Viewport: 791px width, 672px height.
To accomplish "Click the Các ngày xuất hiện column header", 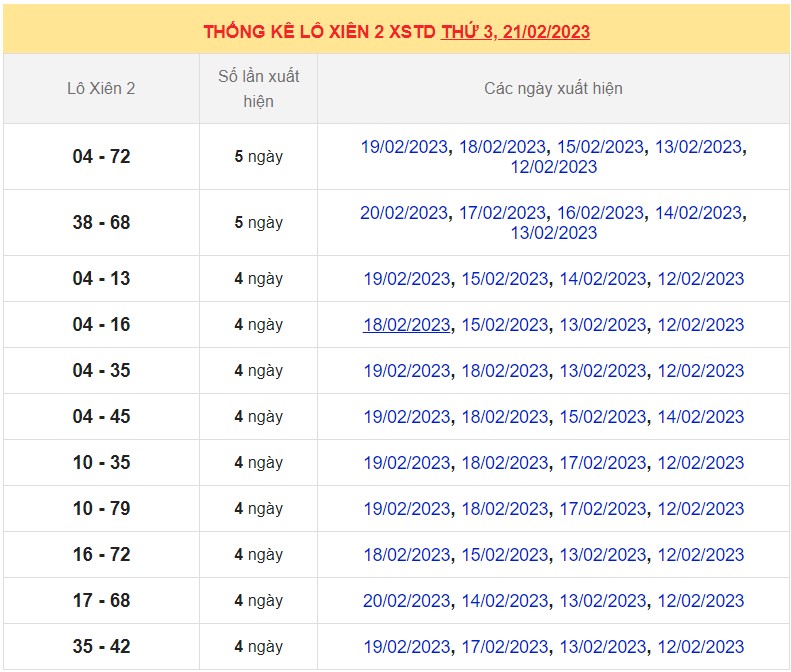I will click(553, 88).
